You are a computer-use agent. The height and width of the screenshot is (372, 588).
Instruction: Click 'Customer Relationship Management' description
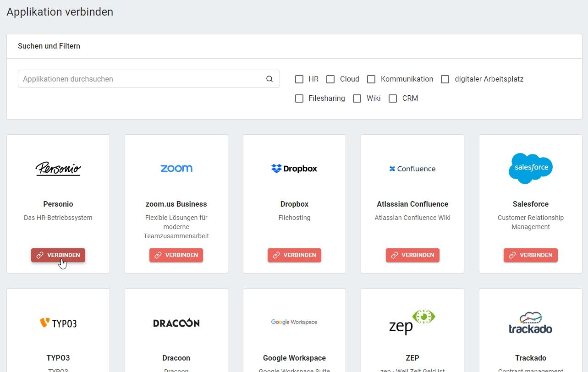[x=531, y=222]
